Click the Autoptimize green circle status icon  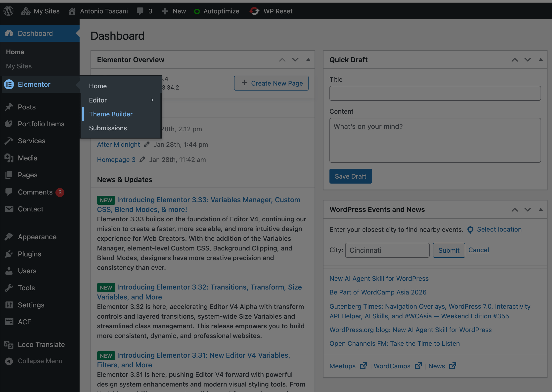[x=197, y=11]
